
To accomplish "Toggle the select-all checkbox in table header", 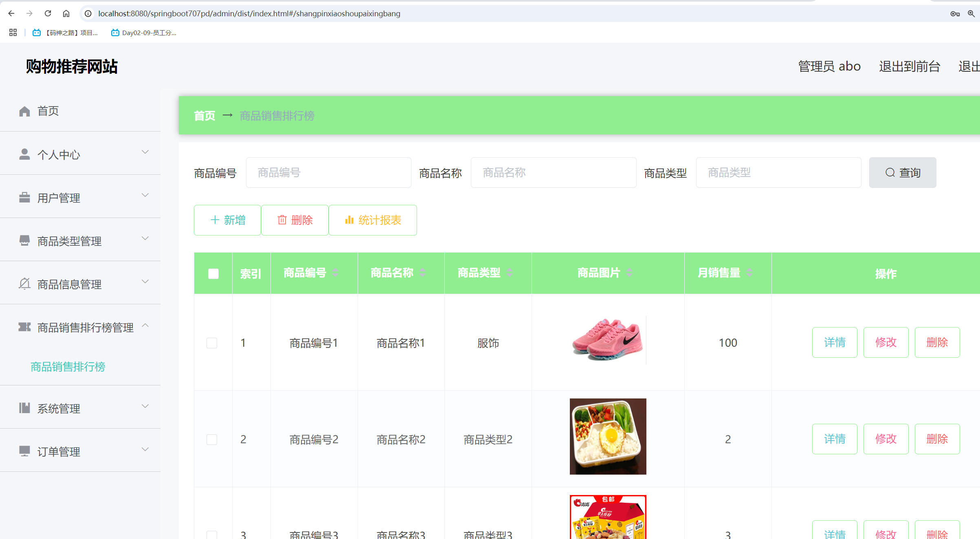I will pyautogui.click(x=213, y=273).
